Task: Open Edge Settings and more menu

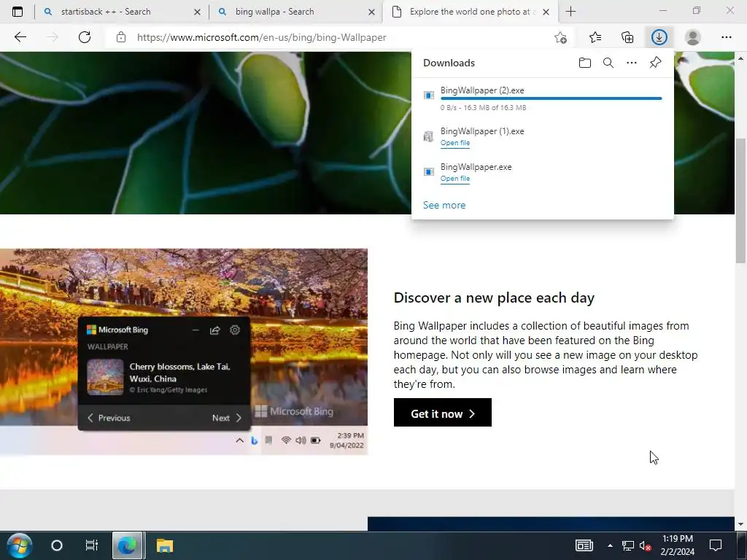Action: click(x=726, y=37)
